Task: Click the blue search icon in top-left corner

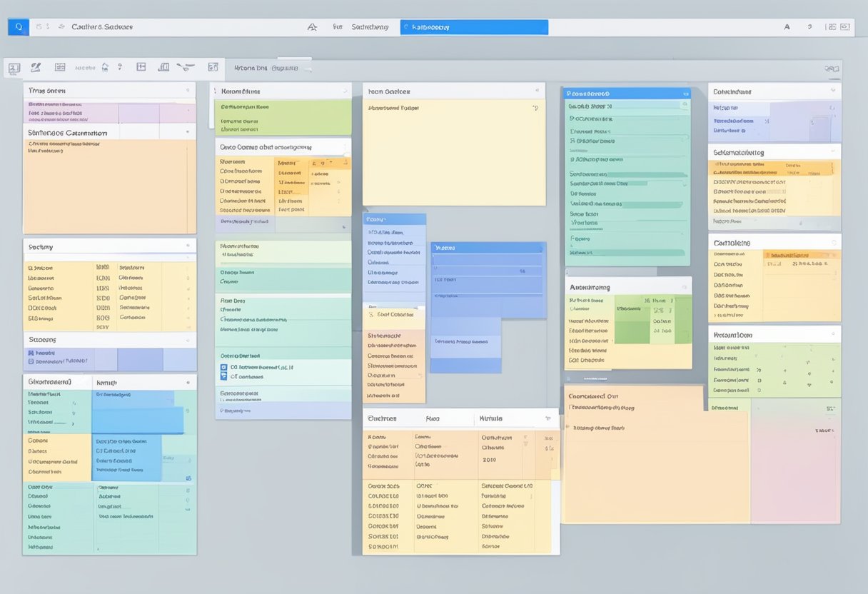Action: 18,27
